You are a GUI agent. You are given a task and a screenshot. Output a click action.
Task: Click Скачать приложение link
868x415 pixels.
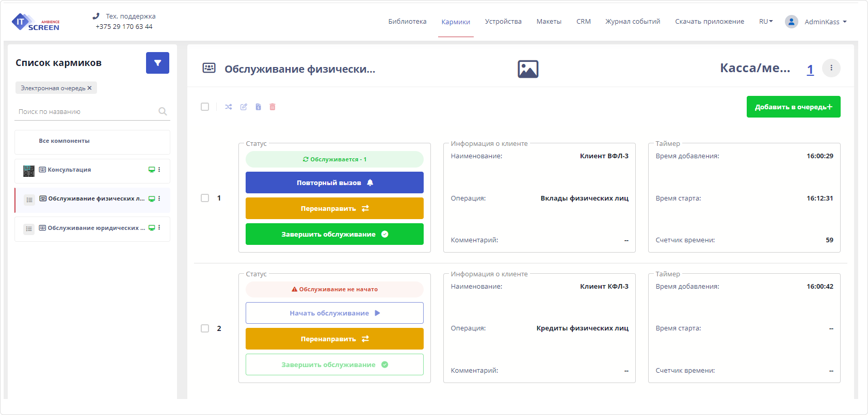710,22
